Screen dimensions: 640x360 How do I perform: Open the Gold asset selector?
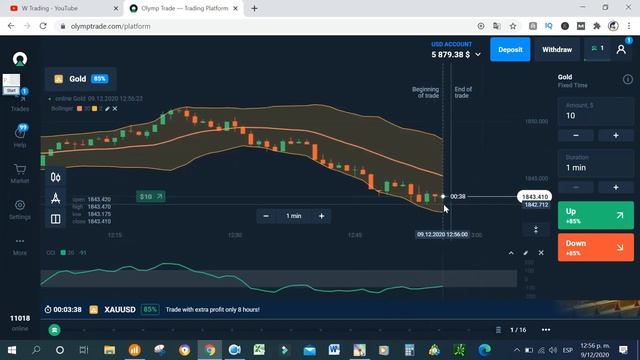pos(80,79)
